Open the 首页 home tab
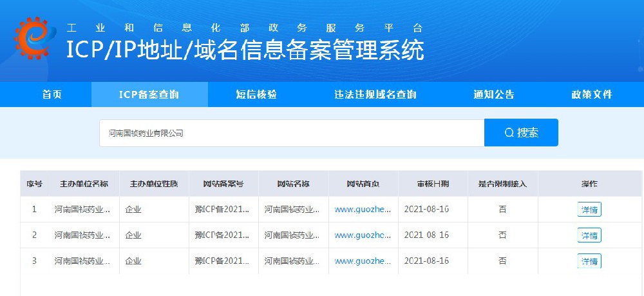 click(52, 95)
